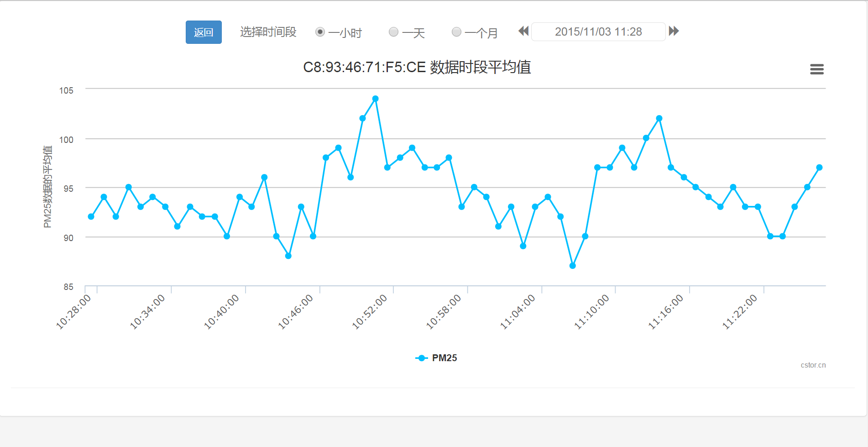Click the highest peak data point at 104

[x=375, y=99]
